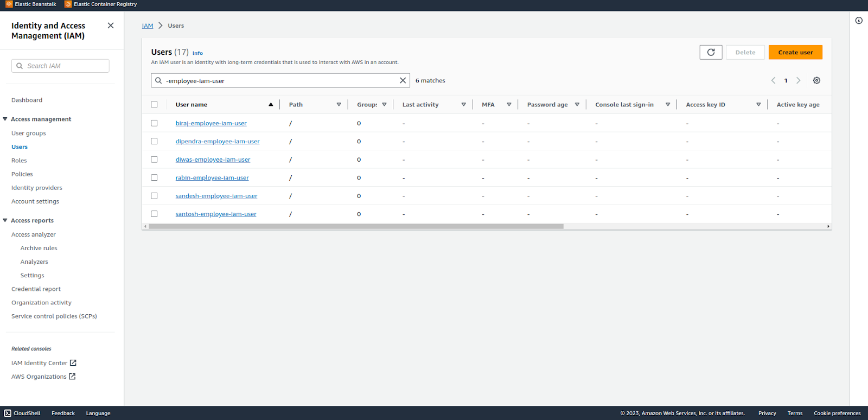Open Terms link in footer
The height and width of the screenshot is (420, 868).
coord(795,413)
